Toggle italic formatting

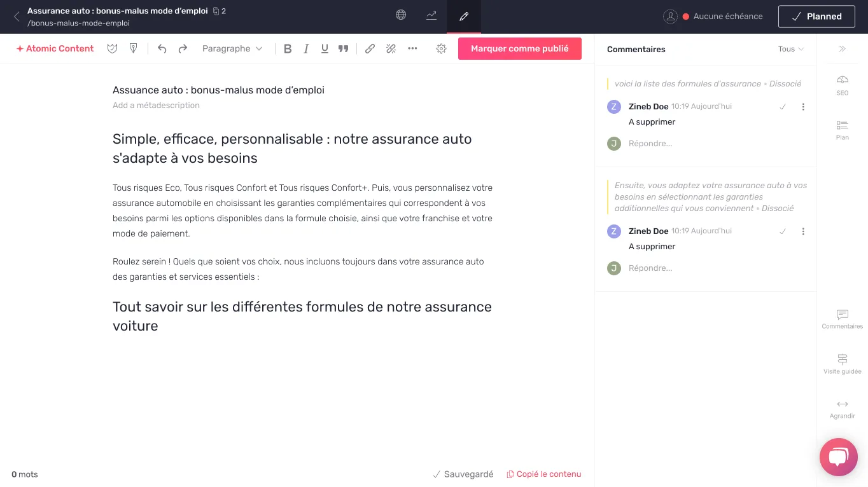[x=306, y=48]
